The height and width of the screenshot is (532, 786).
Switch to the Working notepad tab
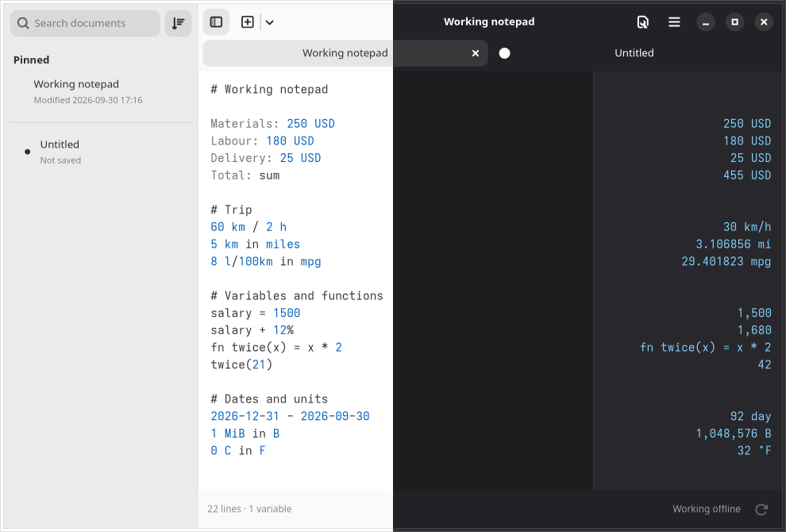(345, 53)
